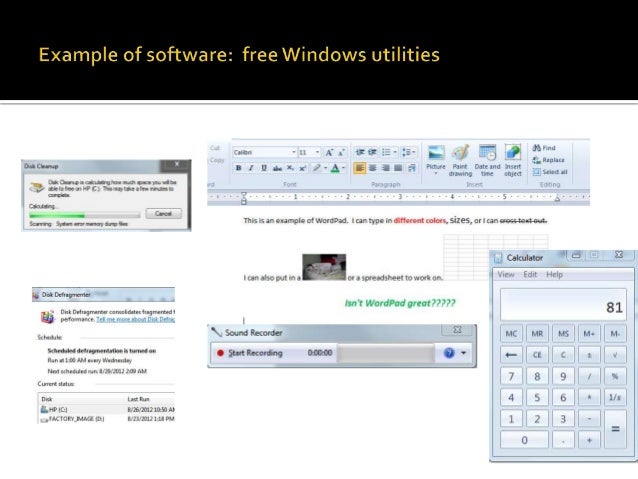The width and height of the screenshot is (638, 479).
Task: Open the Calculator Help menu
Action: [x=554, y=274]
